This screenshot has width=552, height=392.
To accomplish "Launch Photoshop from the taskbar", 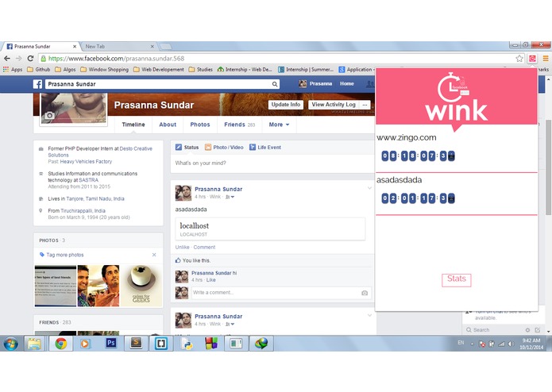I will (110, 343).
